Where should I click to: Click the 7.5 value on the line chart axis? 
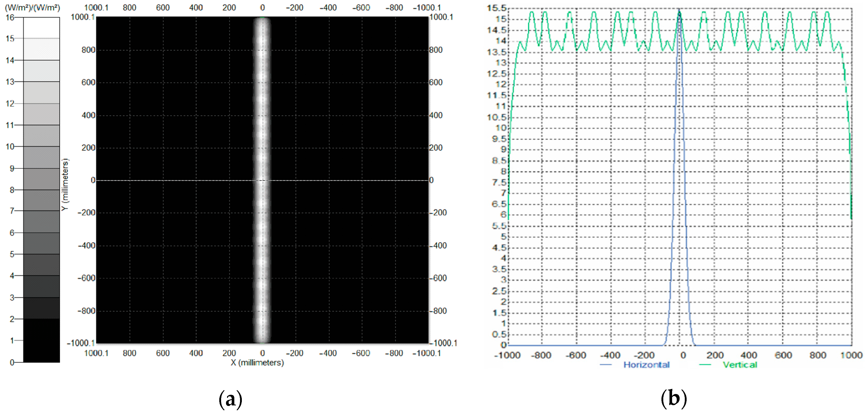click(x=499, y=182)
